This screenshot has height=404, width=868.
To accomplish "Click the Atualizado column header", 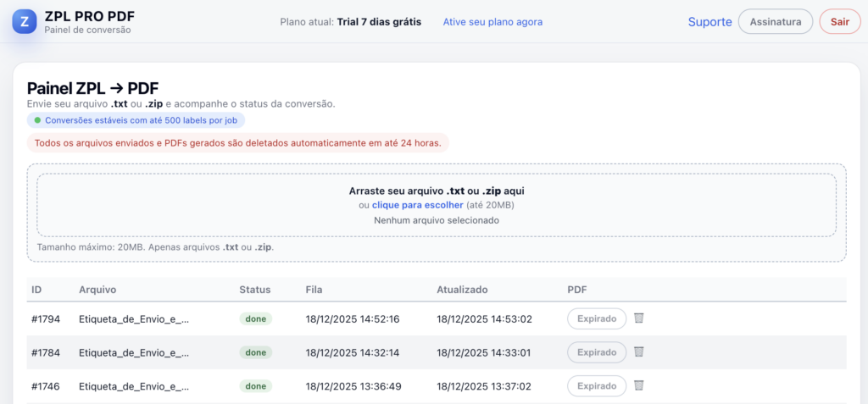I will tap(462, 290).
